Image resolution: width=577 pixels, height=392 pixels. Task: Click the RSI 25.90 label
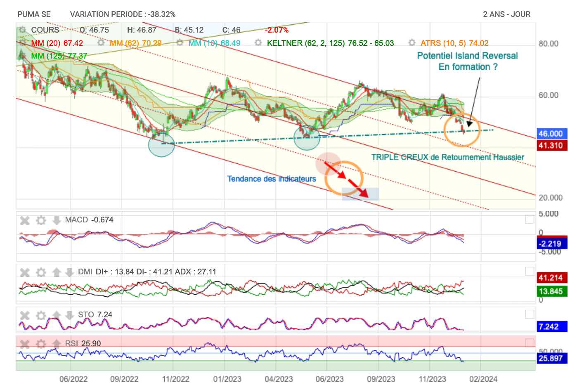[x=83, y=343]
